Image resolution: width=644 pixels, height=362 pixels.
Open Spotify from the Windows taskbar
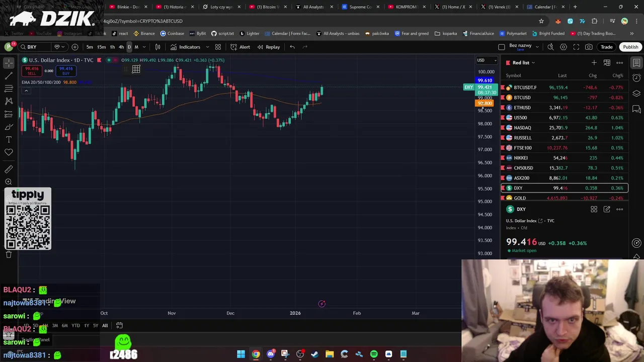(x=374, y=354)
